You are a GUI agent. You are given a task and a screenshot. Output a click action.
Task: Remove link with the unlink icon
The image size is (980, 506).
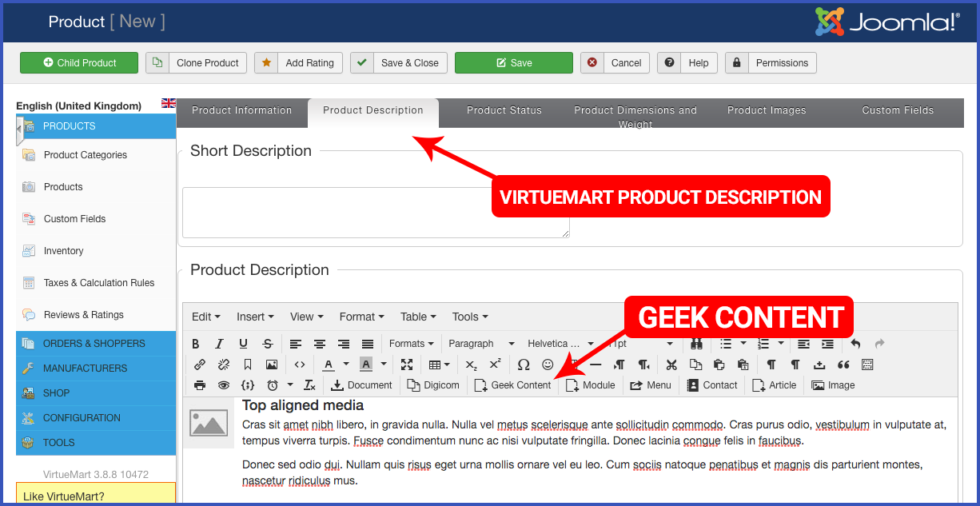[x=224, y=365]
